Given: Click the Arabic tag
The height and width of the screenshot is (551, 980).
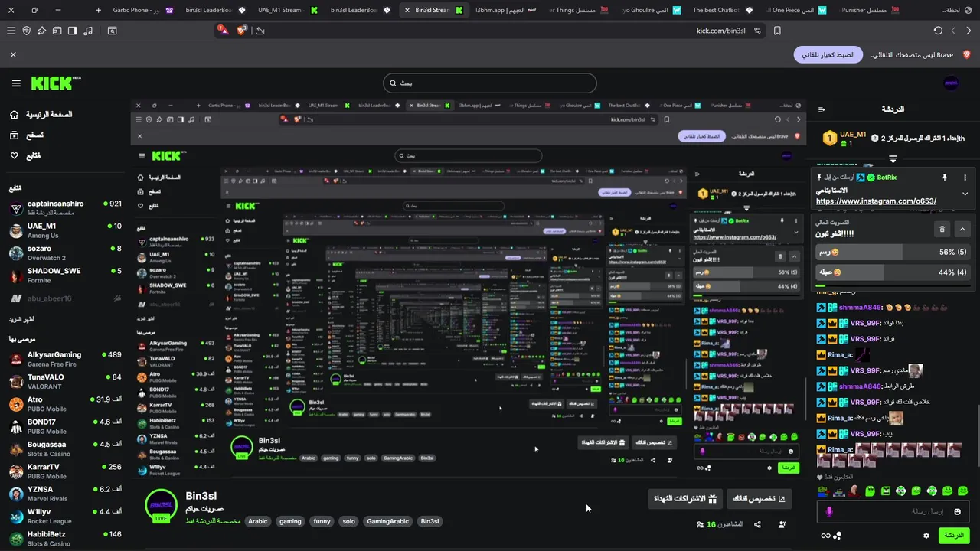Looking at the screenshot, I should (x=258, y=521).
